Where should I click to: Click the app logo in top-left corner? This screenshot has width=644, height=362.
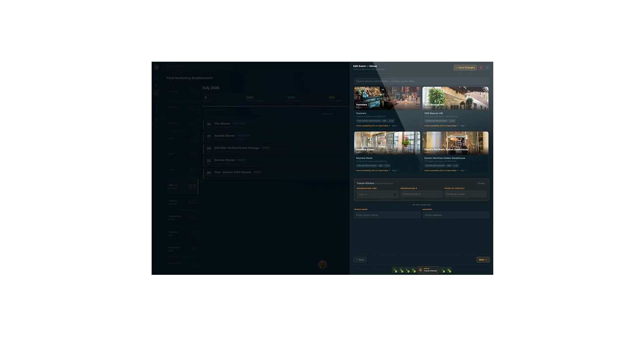pyautogui.click(x=156, y=67)
